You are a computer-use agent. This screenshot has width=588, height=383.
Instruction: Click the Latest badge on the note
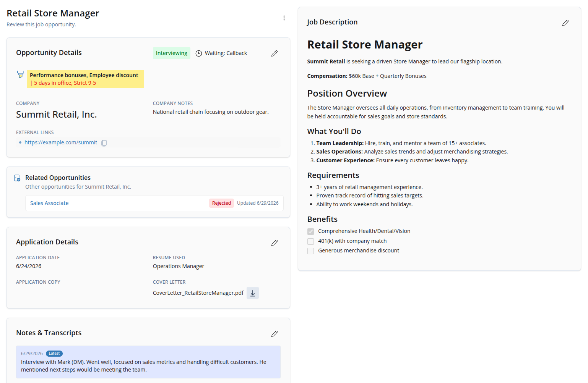[54, 354]
